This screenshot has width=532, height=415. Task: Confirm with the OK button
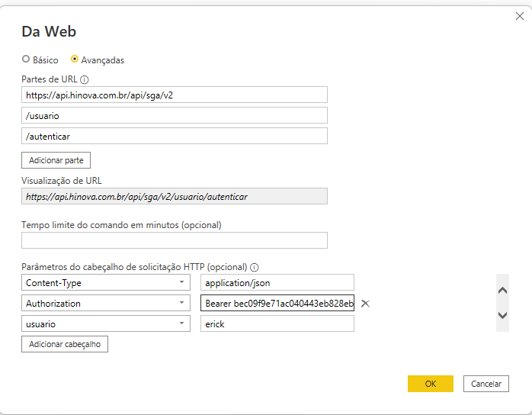point(430,384)
